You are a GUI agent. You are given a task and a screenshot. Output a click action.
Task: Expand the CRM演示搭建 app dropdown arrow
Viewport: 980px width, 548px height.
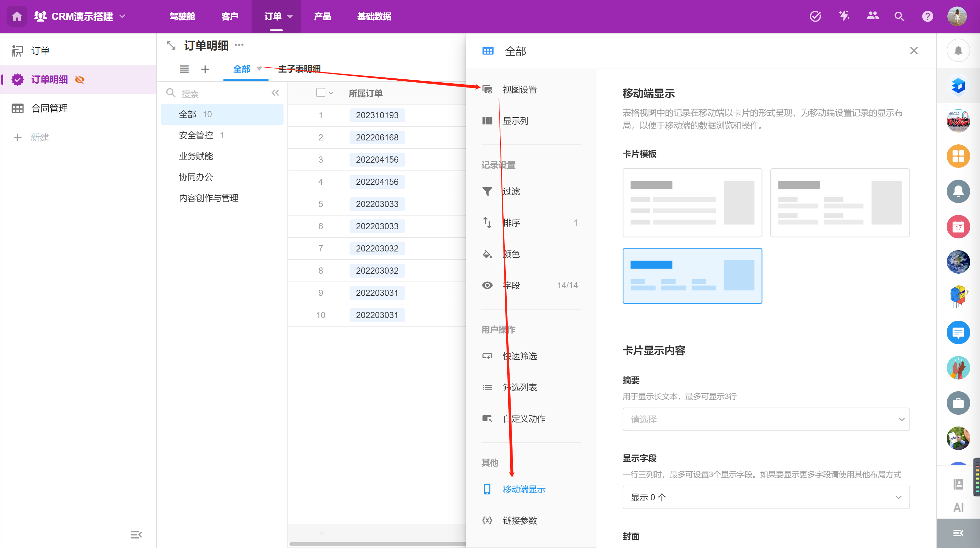coord(122,16)
